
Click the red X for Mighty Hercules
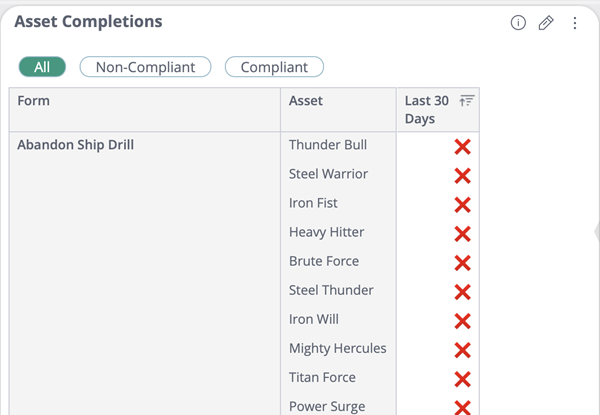pos(462,350)
